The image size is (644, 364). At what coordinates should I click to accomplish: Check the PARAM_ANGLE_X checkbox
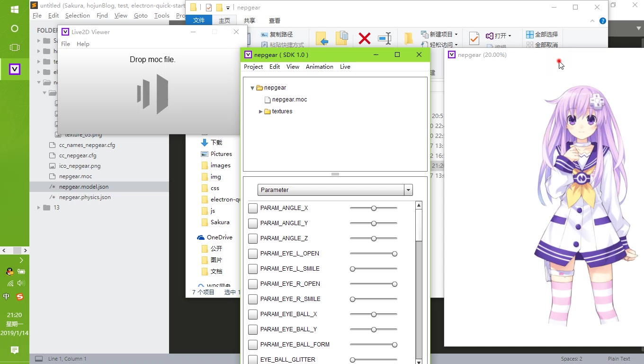point(253,208)
